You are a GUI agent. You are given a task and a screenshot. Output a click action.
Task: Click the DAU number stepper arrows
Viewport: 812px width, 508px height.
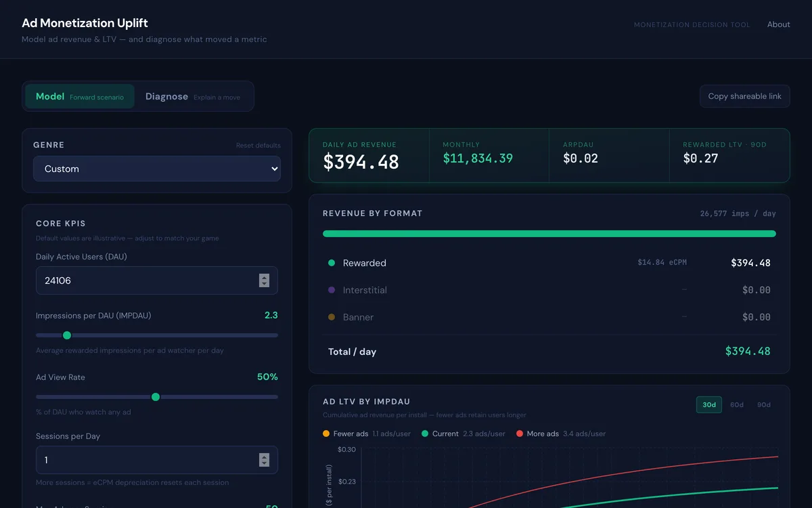[264, 280]
